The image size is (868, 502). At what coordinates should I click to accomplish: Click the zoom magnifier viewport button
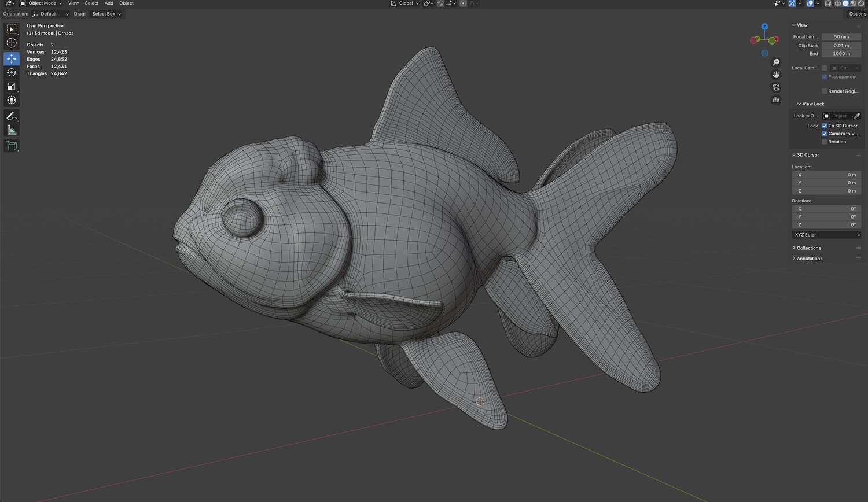coord(776,62)
